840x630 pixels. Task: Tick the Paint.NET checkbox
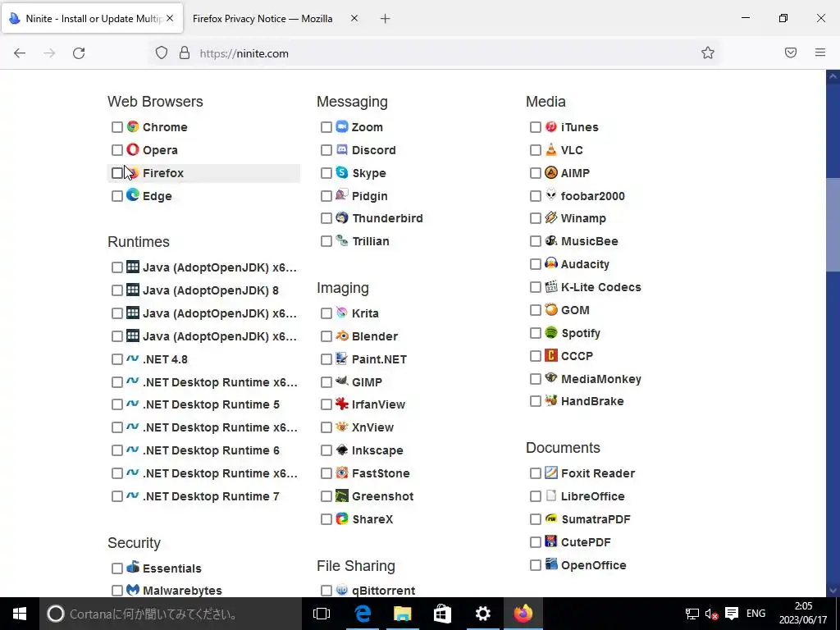point(326,359)
